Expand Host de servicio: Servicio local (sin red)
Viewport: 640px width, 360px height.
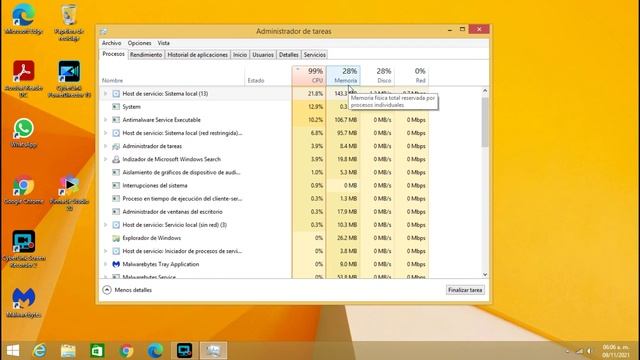106,225
